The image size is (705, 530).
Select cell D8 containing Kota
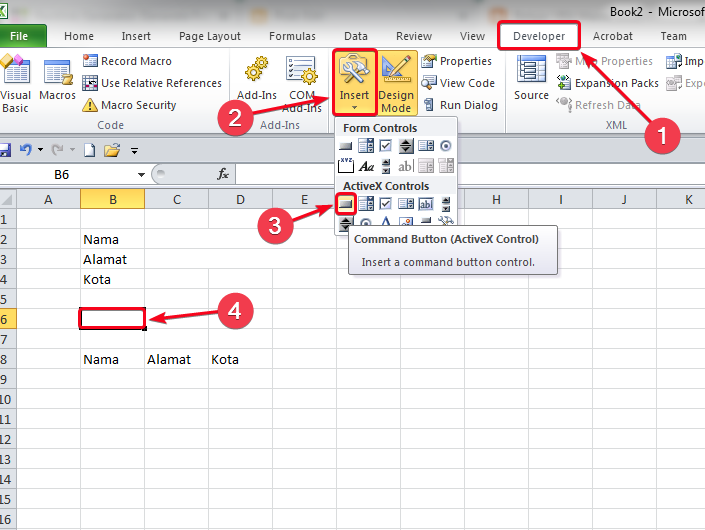pyautogui.click(x=241, y=359)
